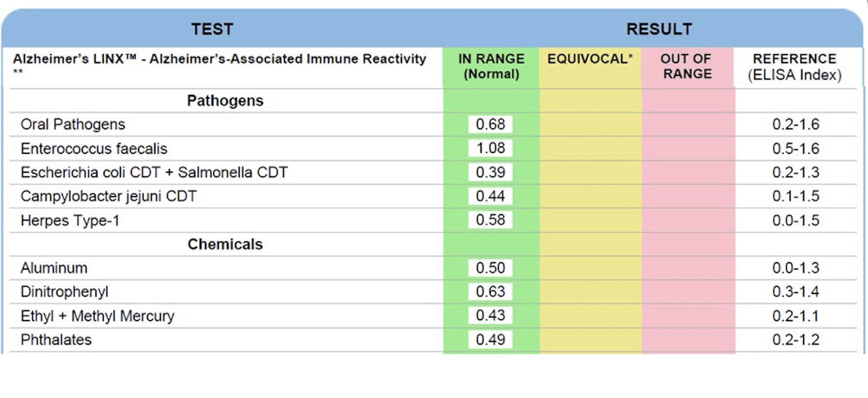Select the Escherichia coli CDT + Salmonella label
Image resolution: width=868 pixels, height=398 pixels.
154,172
